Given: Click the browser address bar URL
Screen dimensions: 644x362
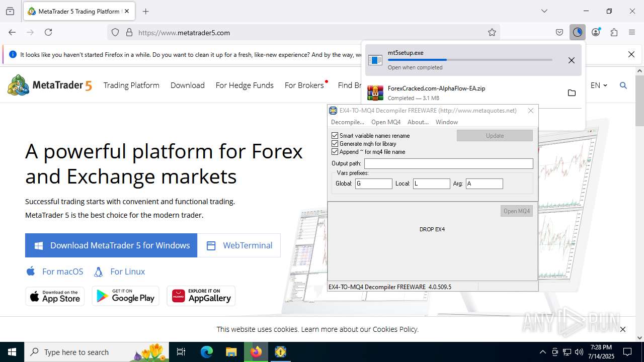Looking at the screenshot, I should point(184,33).
